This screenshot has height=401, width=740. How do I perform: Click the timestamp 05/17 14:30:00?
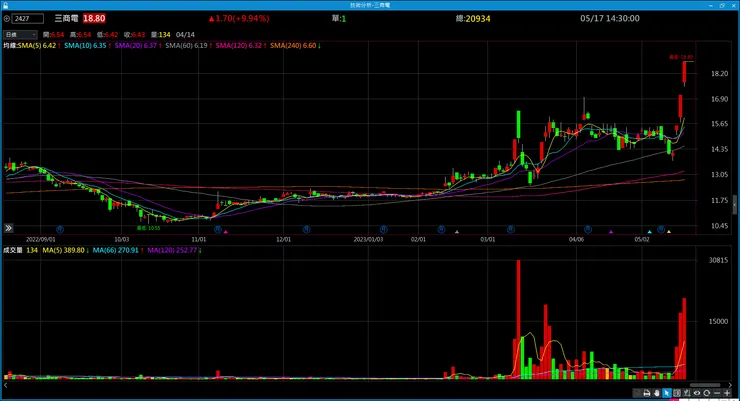(610, 18)
